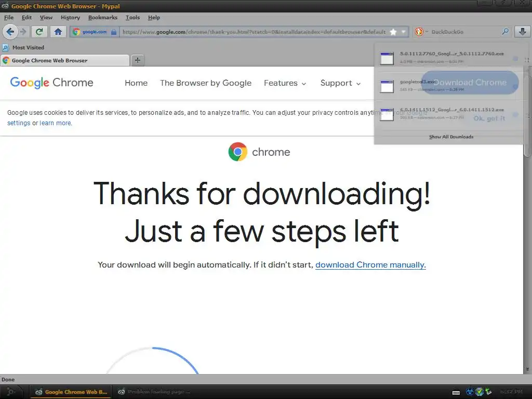The width and height of the screenshot is (532, 399).
Task: Open the History menu
Action: 70,17
